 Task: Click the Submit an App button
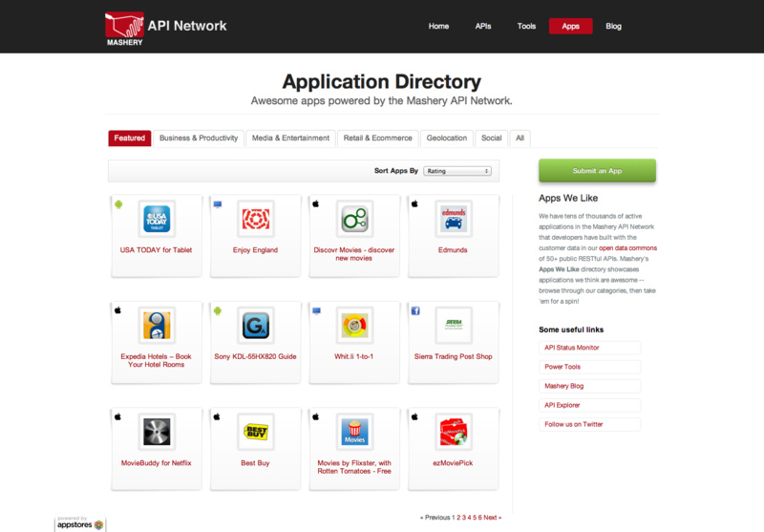(598, 171)
